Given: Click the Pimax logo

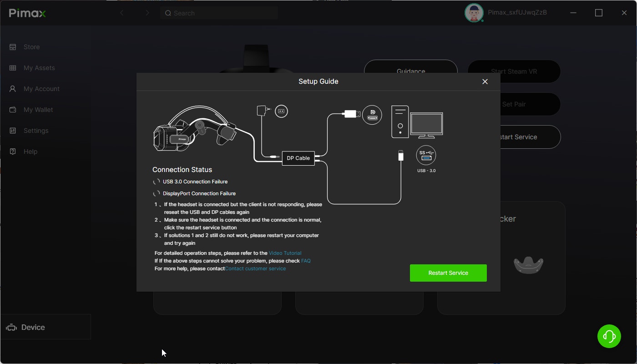Looking at the screenshot, I should 27,13.
